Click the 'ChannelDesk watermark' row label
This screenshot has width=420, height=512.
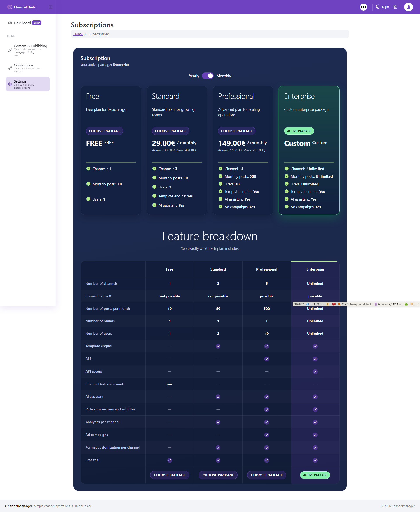[105, 384]
